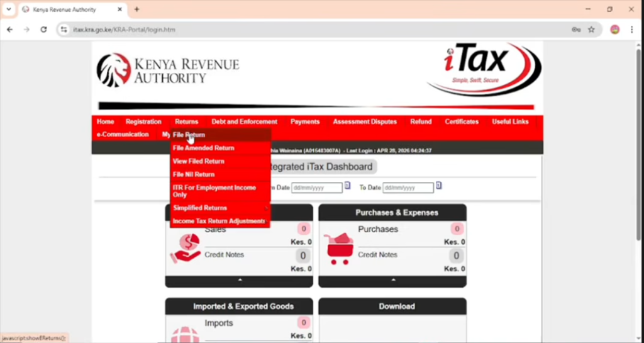The height and width of the screenshot is (343, 644).
Task: Open the To Date calendar icon
Action: [438, 186]
